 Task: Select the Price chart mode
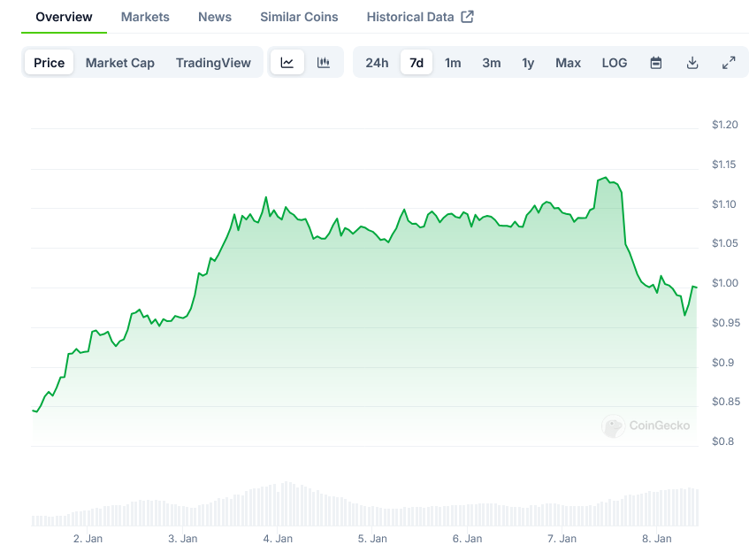(50, 63)
